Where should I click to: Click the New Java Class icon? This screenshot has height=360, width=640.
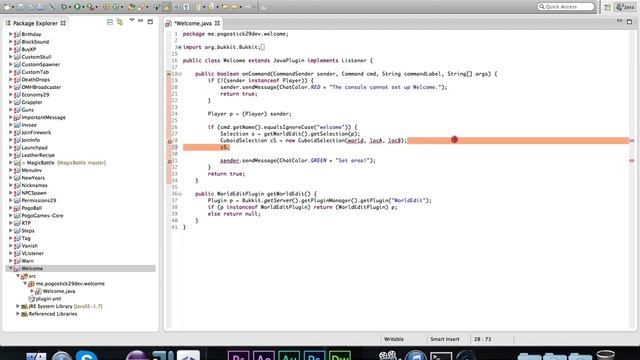point(116,7)
